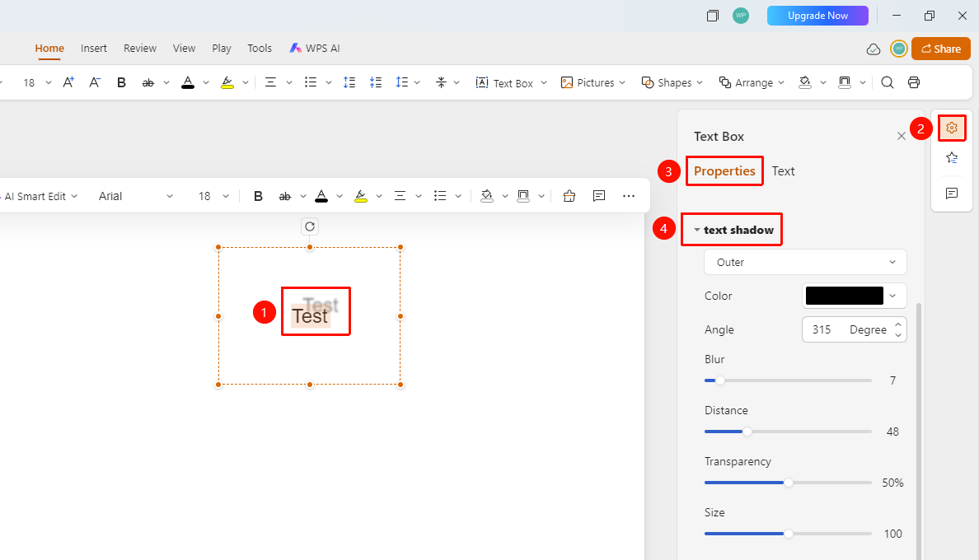Click the shape fill bucket in the ribbon
This screenshot has height=560, width=979.
(805, 82)
